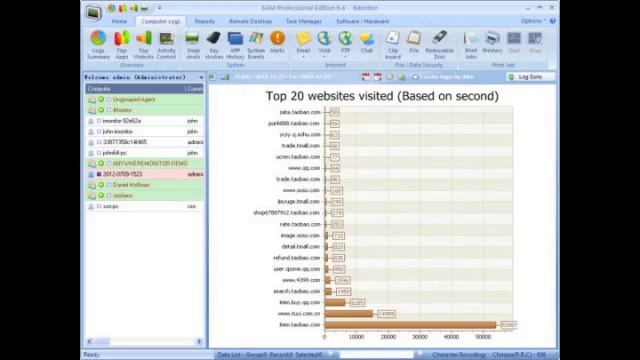Click the computer list scroll right arrow
640x360 pixels.
click(x=199, y=341)
